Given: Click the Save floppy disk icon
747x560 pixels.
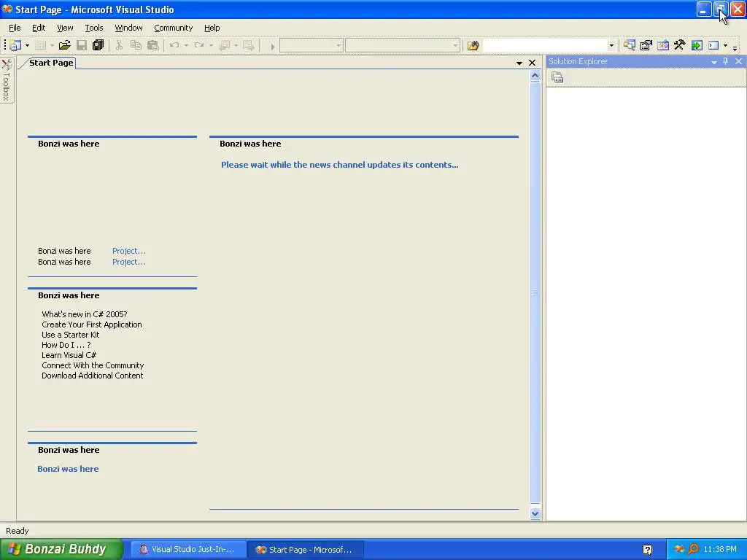Looking at the screenshot, I should 82,45.
